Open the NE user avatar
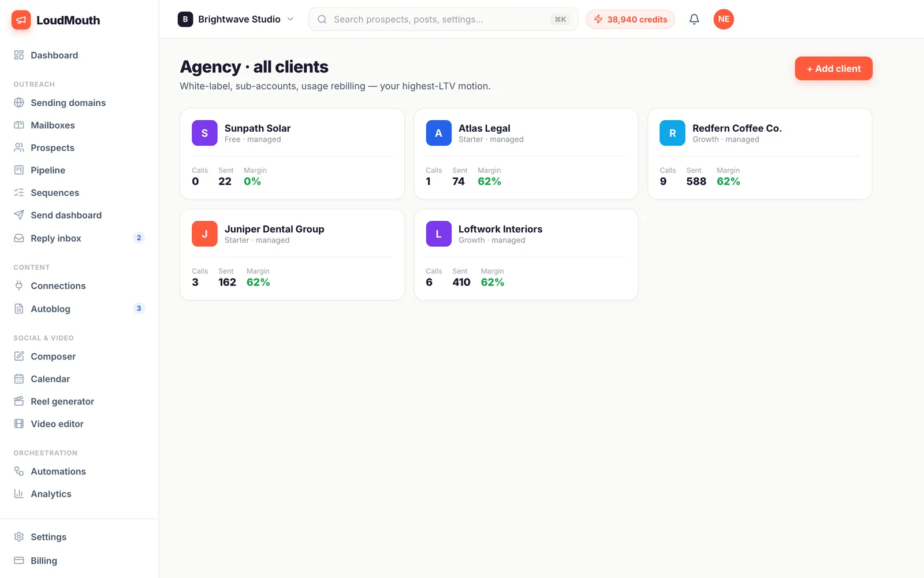The image size is (924, 578). coord(724,19)
